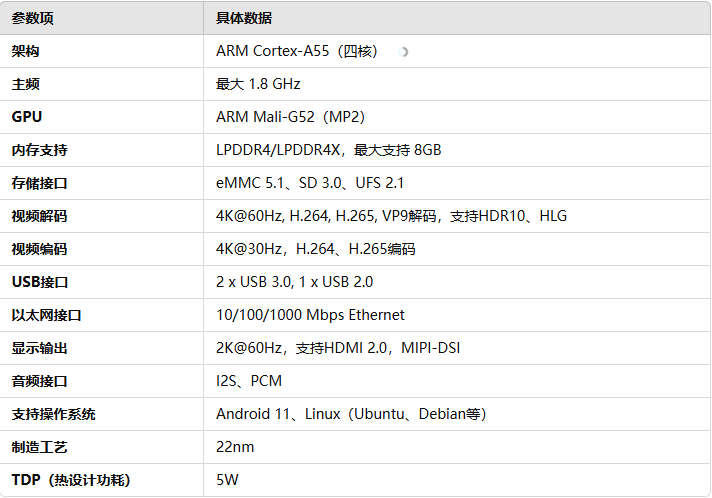
Task: Click the 具体数据 column header
Action: [x=244, y=19]
